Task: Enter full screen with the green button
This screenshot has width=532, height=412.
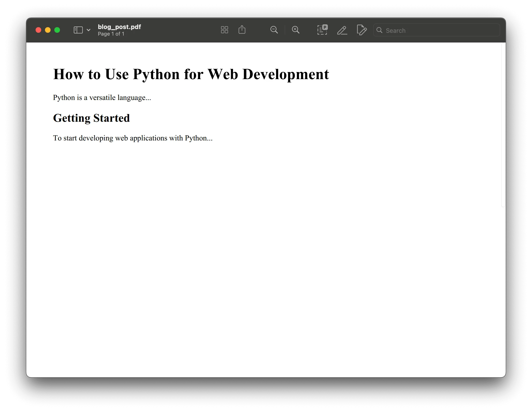Action: point(57,30)
